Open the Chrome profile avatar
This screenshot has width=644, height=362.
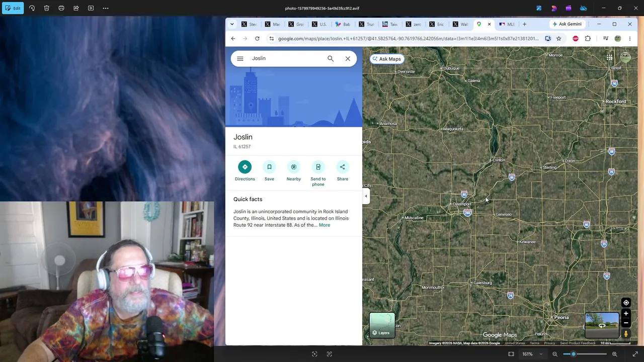point(618,39)
